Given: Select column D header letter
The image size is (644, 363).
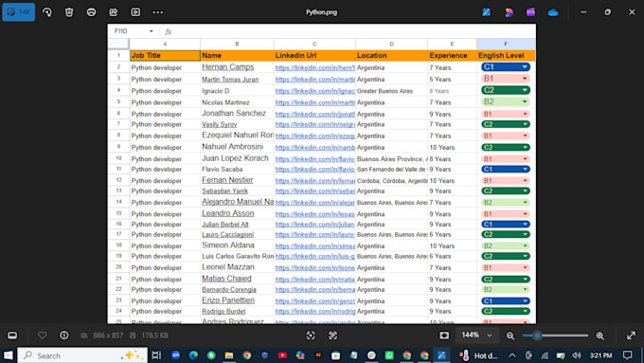Looking at the screenshot, I should [x=391, y=44].
